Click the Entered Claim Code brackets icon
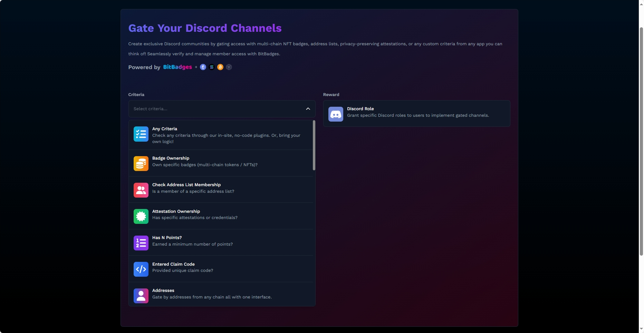The width and height of the screenshot is (644, 333). coord(141,269)
